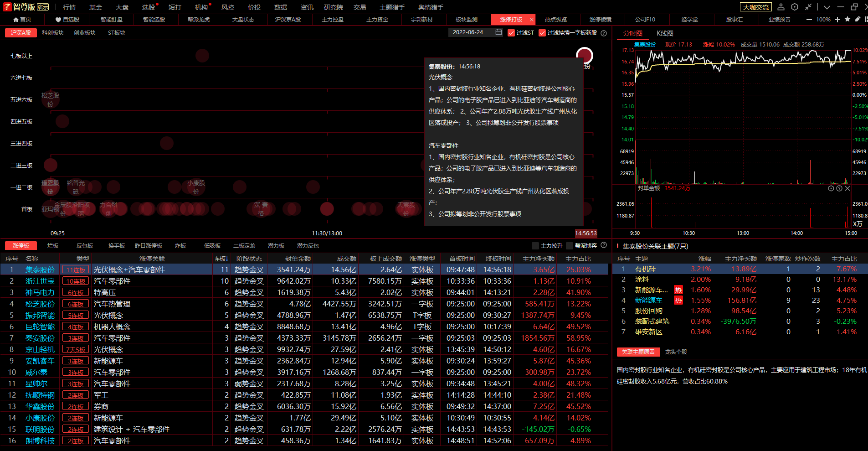The width and height of the screenshot is (868, 451).
Task: Close the 涨停打板 tab with its X
Action: 531,20
